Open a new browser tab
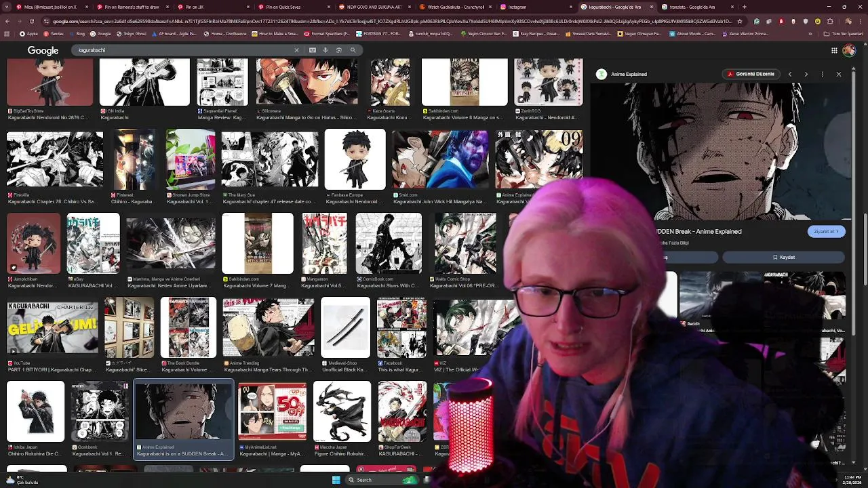The image size is (868, 488). [x=745, y=7]
